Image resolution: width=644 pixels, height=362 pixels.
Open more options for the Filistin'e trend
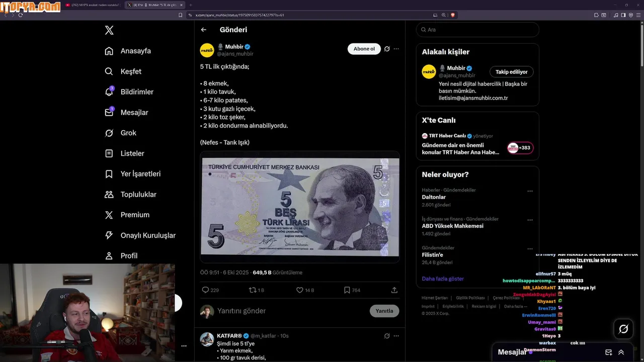pyautogui.click(x=530, y=248)
